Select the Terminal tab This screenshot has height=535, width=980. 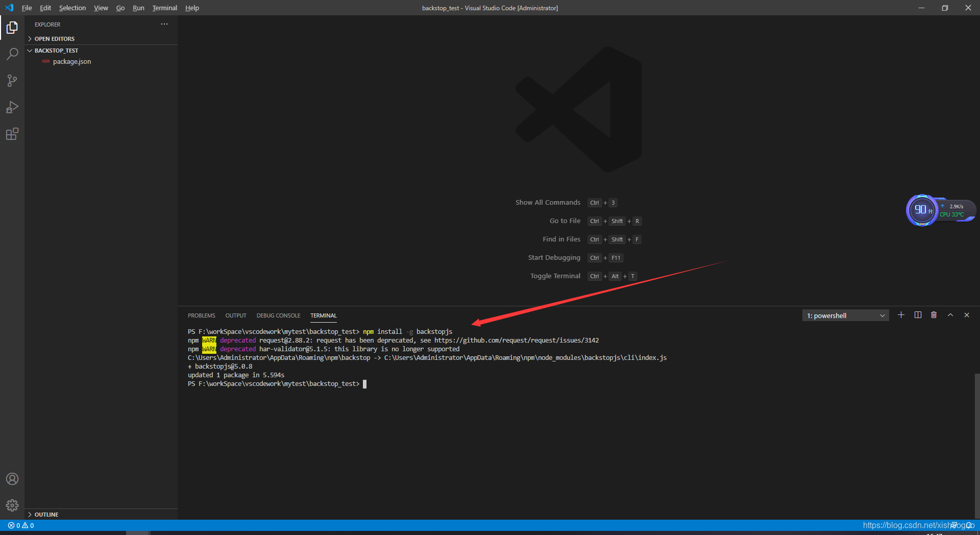coord(324,315)
